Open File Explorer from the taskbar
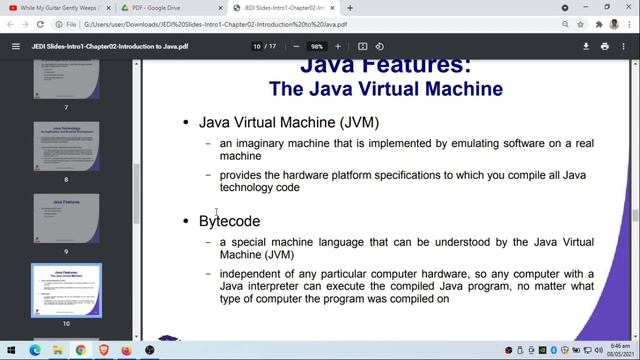 [58, 350]
